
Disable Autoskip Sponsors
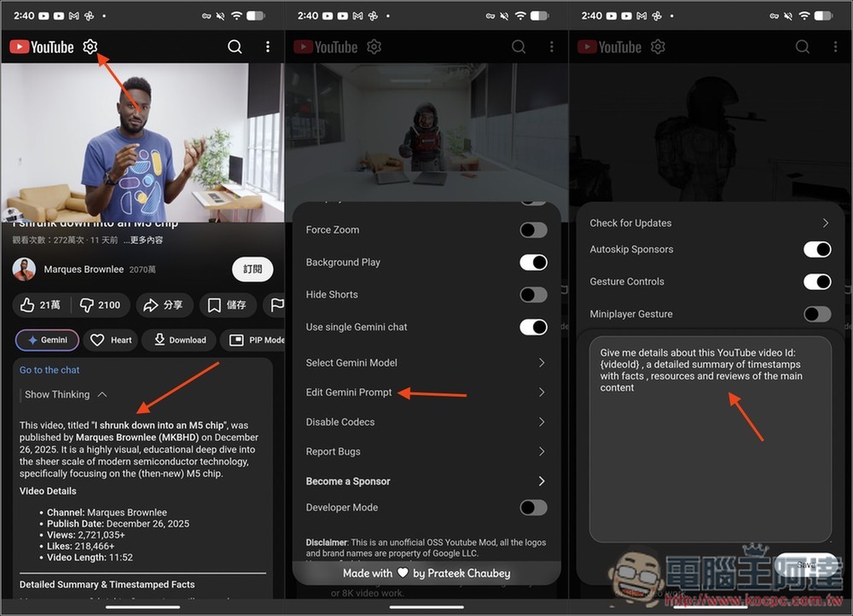(x=817, y=250)
